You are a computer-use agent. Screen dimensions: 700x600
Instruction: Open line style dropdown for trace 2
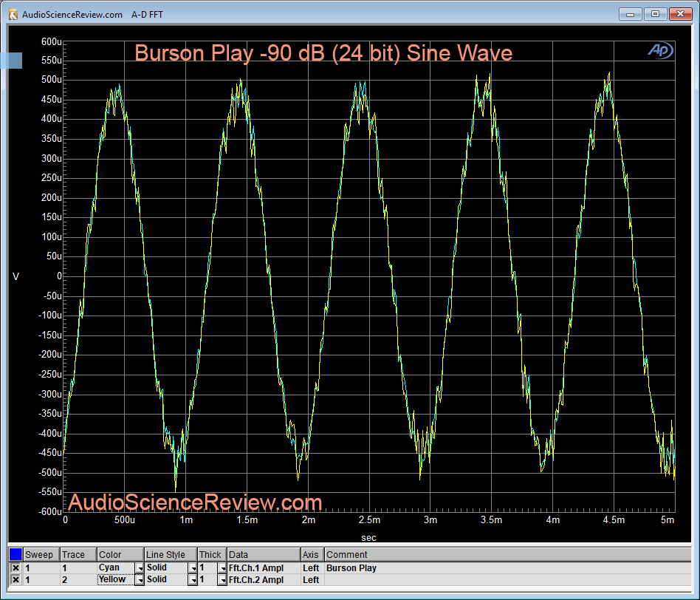point(193,579)
